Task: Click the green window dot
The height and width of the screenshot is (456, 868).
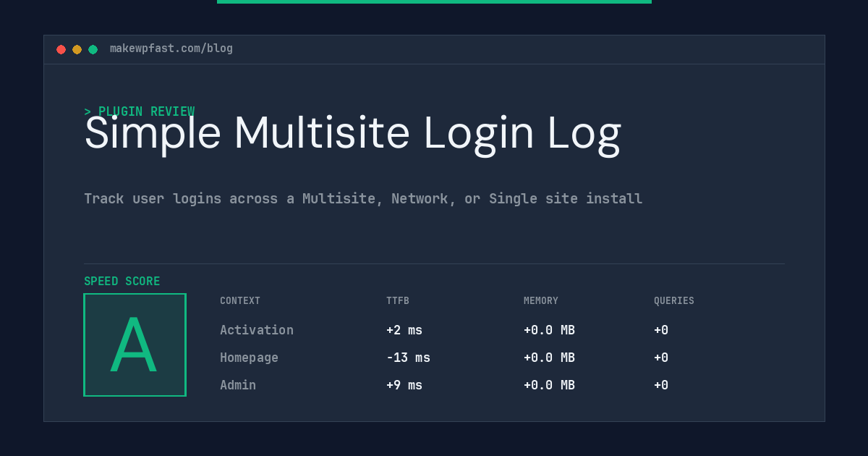Action: click(x=93, y=49)
